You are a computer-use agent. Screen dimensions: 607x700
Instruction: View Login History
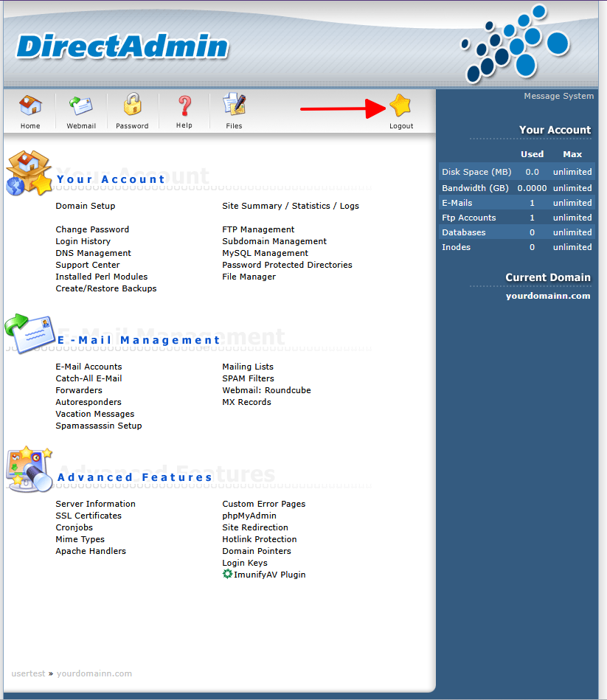(x=83, y=241)
